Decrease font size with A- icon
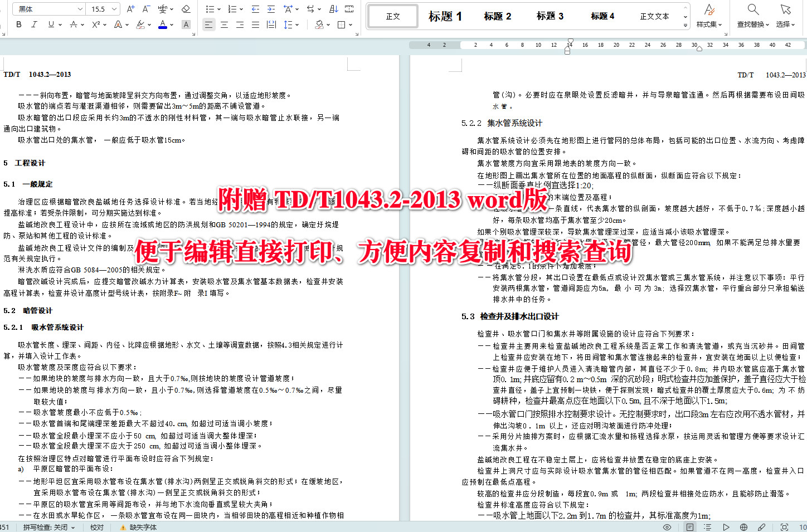The image size is (807, 532). (144, 9)
